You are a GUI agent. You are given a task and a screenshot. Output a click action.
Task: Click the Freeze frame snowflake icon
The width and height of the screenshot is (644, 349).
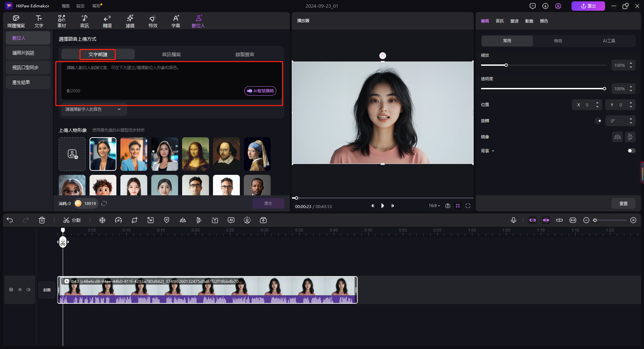pyautogui.click(x=102, y=220)
